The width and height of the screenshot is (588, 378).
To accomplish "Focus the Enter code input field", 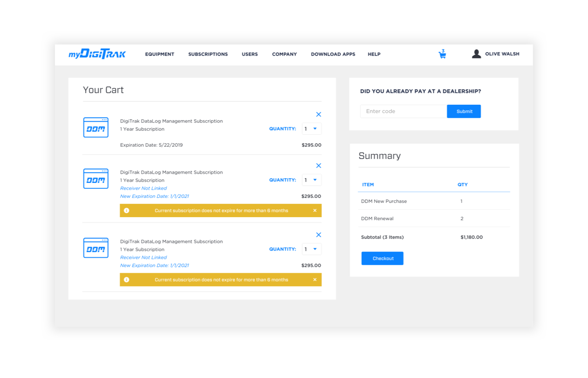I will (x=403, y=112).
